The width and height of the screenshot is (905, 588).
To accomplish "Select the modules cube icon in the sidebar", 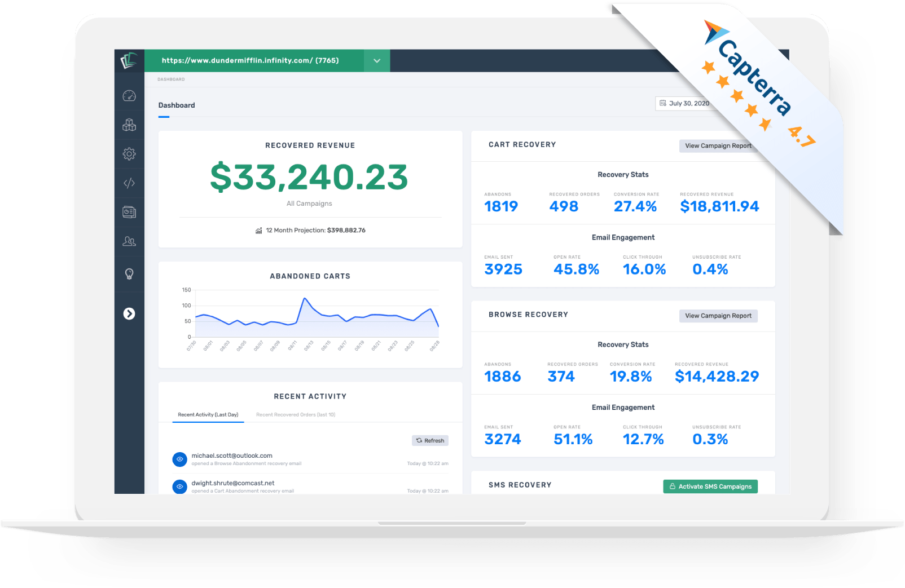I will point(129,125).
